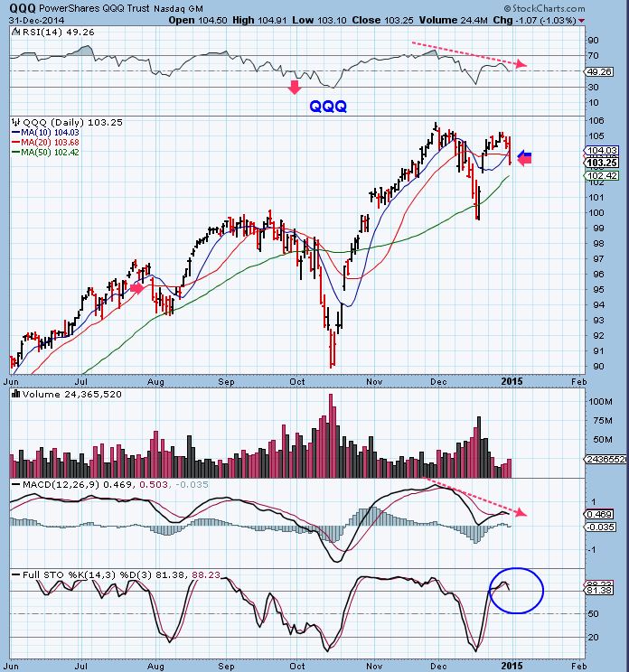
Task: Click the 0.469 MACD axis tag
Action: pyautogui.click(x=599, y=514)
